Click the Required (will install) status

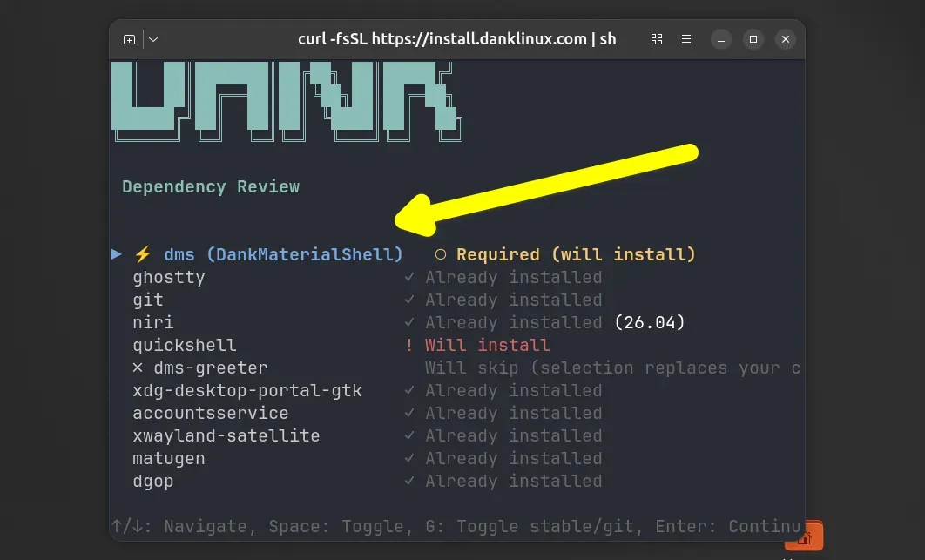576,254
